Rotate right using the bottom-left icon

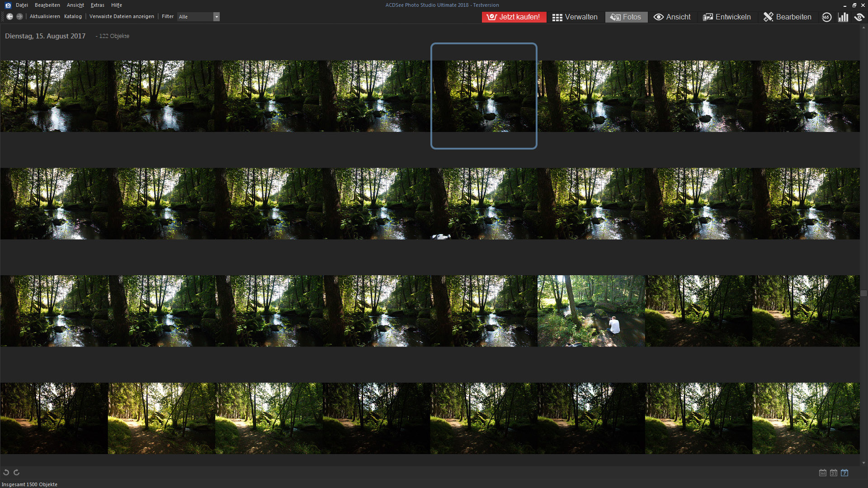click(17, 473)
